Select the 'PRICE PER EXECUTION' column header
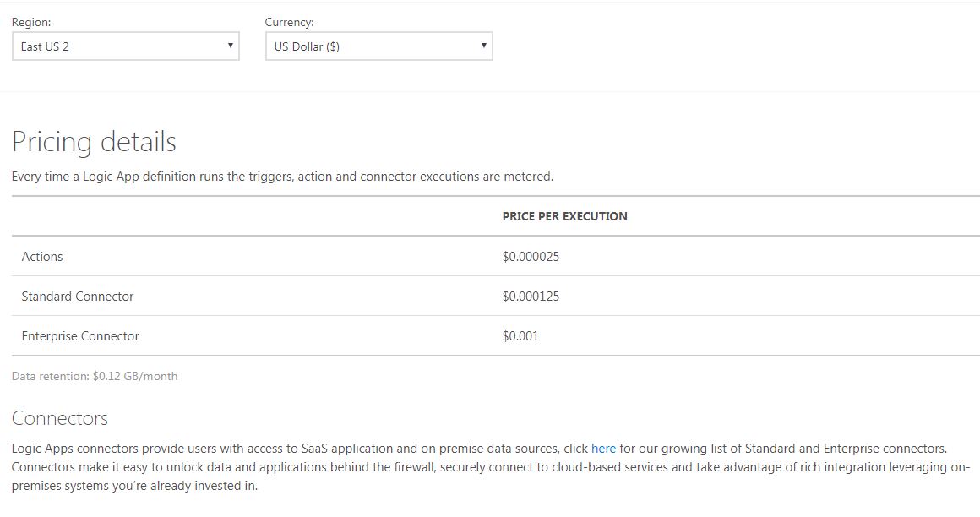The width and height of the screenshot is (980, 517). click(564, 216)
